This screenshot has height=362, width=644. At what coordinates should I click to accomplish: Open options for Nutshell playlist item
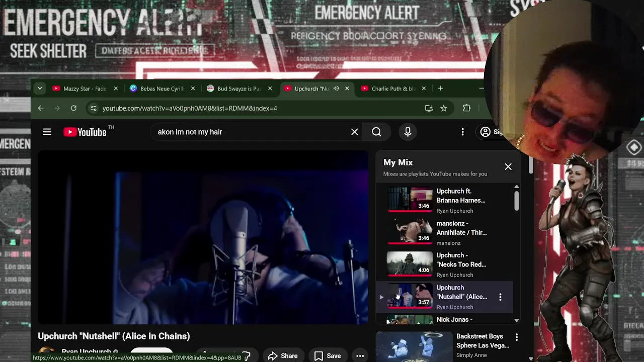(500, 297)
